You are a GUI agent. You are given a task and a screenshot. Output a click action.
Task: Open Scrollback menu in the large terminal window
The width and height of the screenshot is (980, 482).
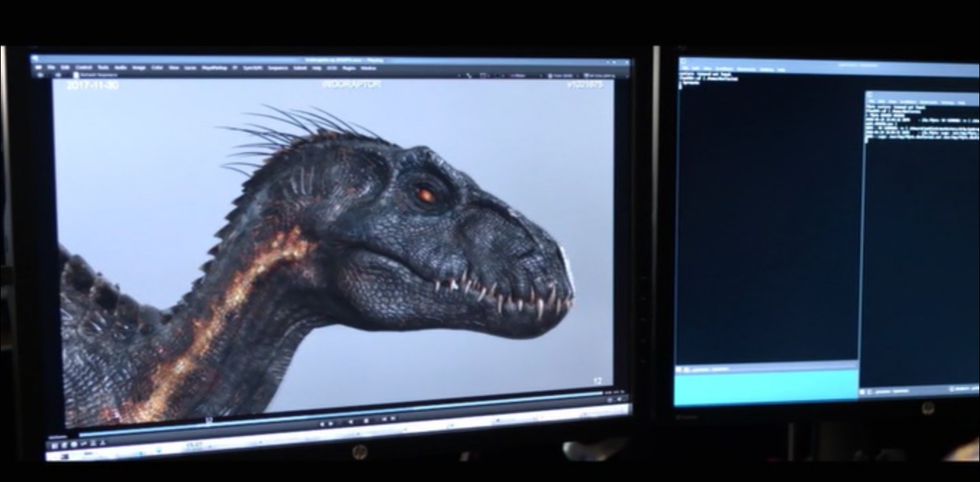(x=724, y=69)
